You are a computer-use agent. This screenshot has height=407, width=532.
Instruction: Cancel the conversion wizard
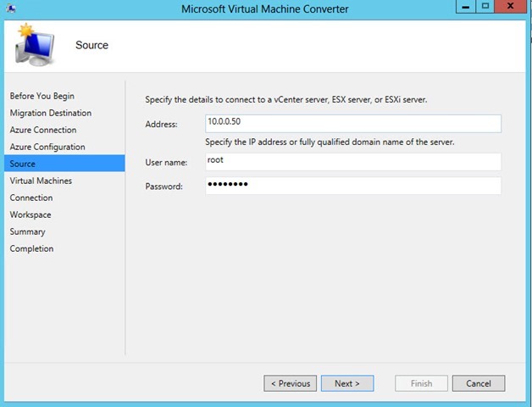click(x=479, y=383)
